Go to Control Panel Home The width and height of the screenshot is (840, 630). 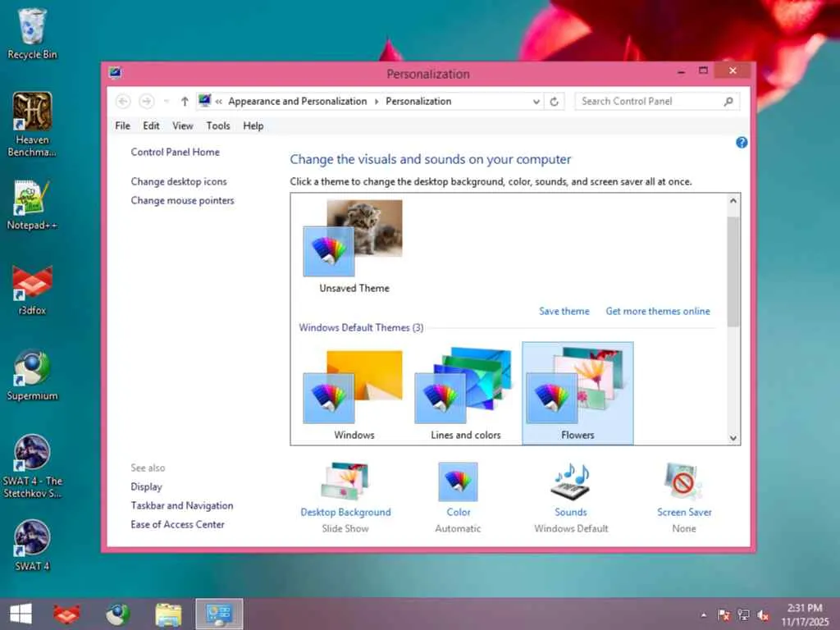pos(176,152)
